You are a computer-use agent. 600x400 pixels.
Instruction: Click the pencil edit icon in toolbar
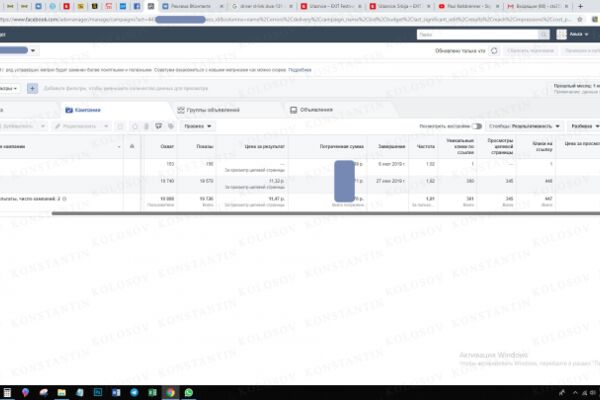click(x=57, y=126)
